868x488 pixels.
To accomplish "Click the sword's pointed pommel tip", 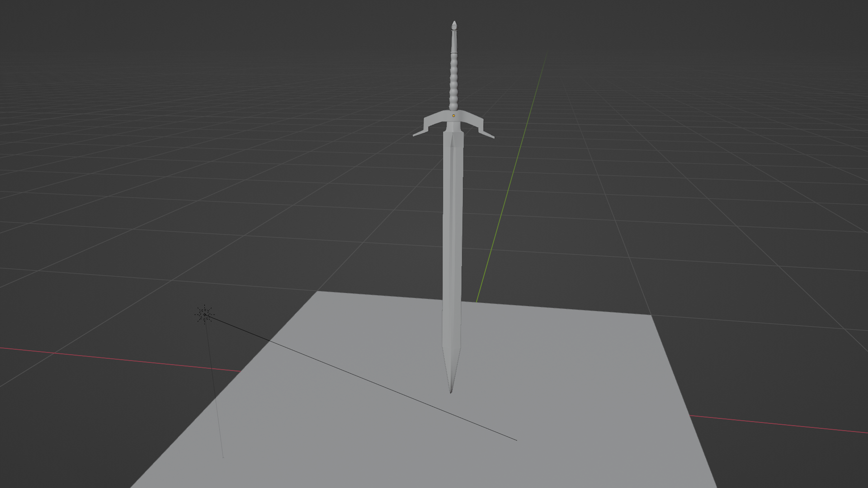I will click(454, 24).
